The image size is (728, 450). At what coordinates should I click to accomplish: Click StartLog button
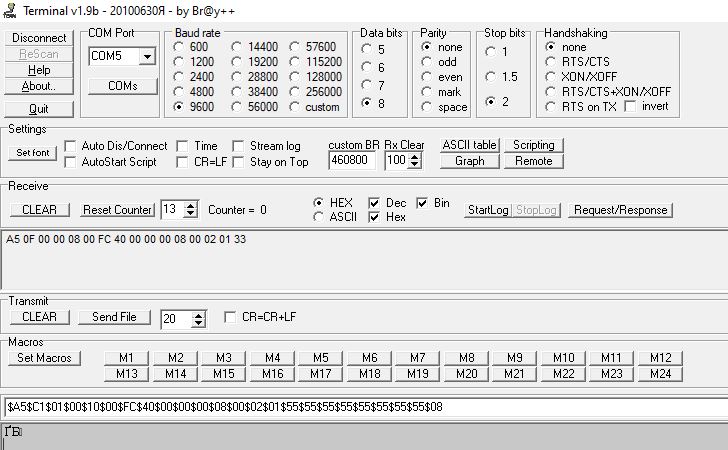(x=488, y=210)
